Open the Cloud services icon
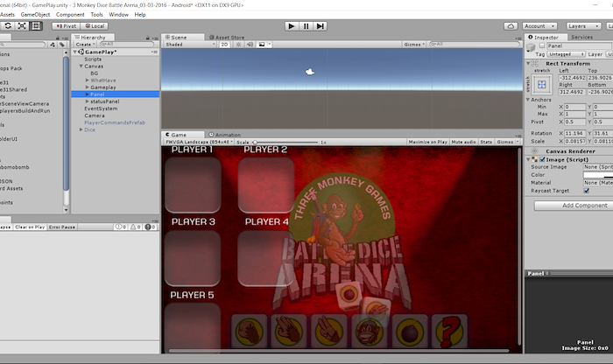613x364 pixels. click(x=511, y=26)
